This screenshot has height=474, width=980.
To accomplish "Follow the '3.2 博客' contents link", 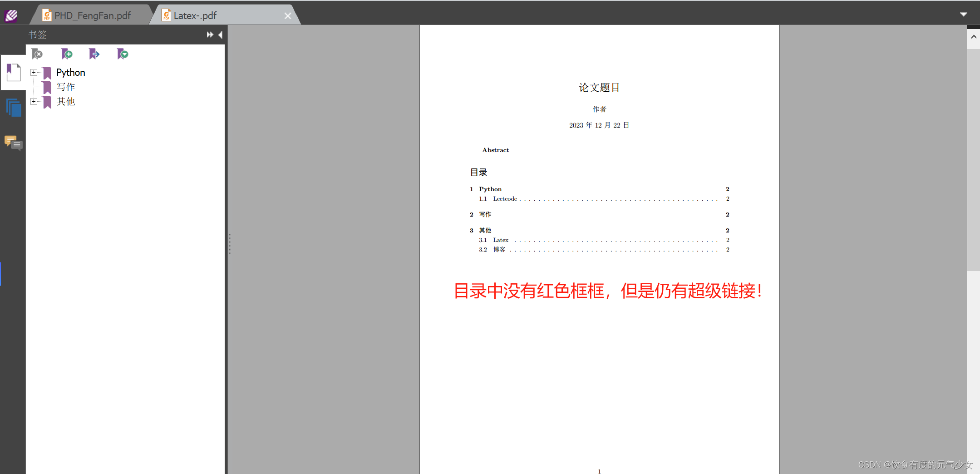I will (x=604, y=250).
